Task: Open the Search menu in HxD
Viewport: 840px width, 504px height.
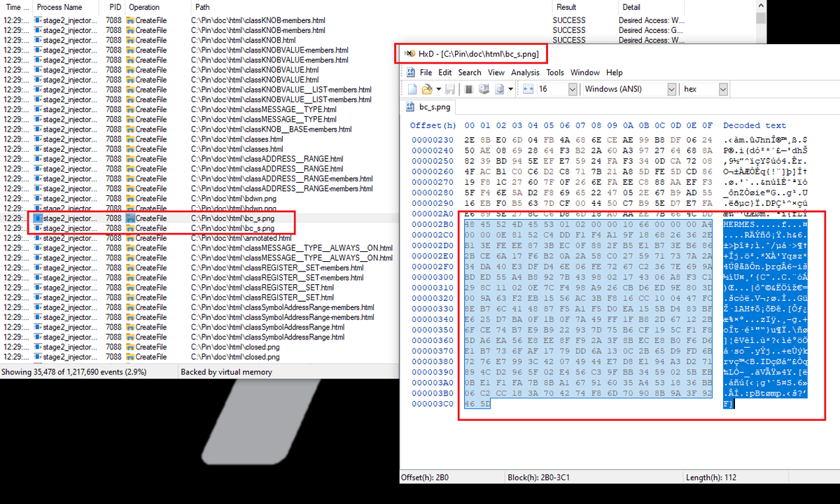Action: click(x=470, y=73)
